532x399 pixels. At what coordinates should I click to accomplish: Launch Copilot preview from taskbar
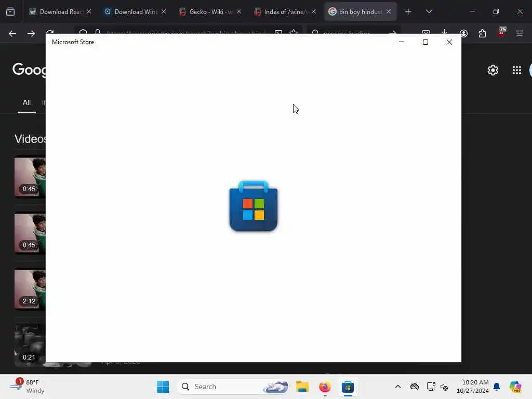515,387
